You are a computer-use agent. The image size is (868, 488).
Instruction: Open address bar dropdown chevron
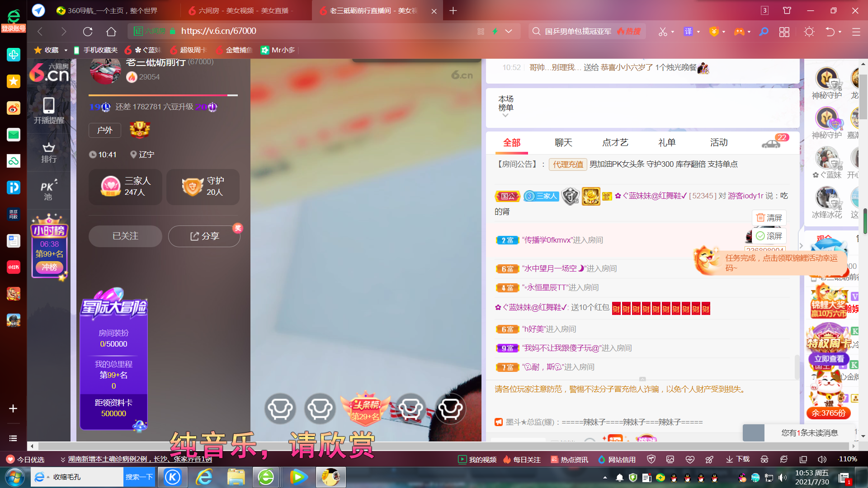click(x=509, y=31)
